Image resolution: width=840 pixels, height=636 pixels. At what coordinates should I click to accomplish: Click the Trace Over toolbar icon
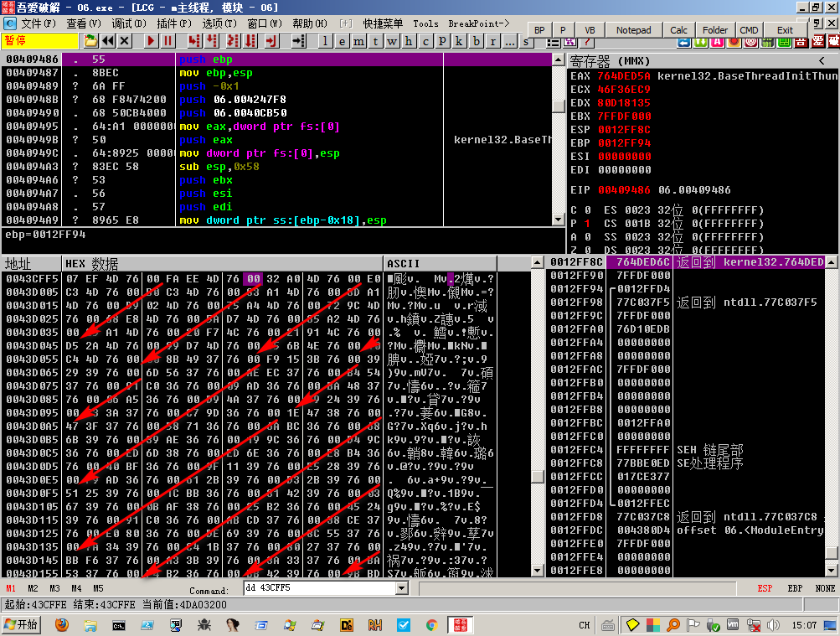250,41
